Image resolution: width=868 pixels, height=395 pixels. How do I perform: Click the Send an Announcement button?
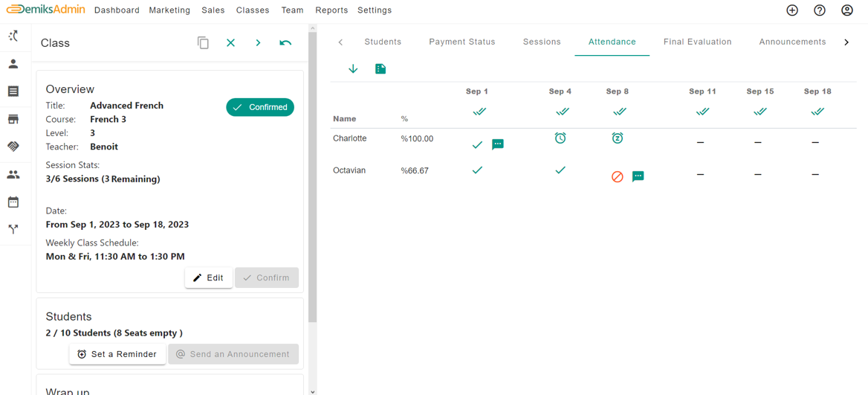pos(233,354)
